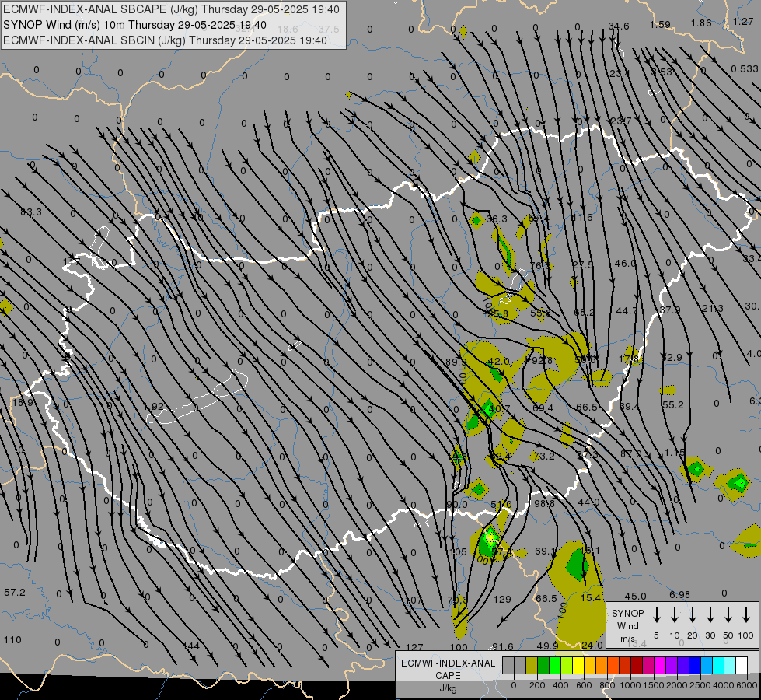Viewport: 761px width, 700px height.
Task: Select the dark red swatch after 1000 tick
Action: (637, 666)
